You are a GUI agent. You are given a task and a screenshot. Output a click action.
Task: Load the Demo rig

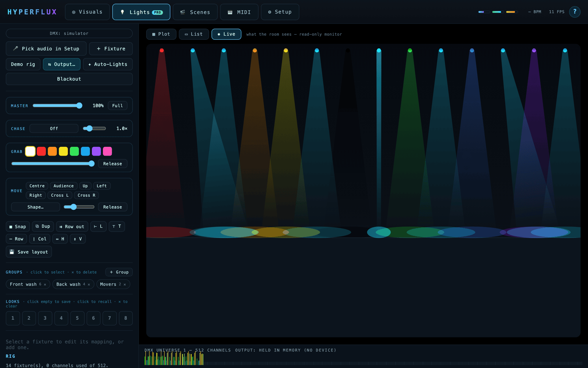point(23,64)
